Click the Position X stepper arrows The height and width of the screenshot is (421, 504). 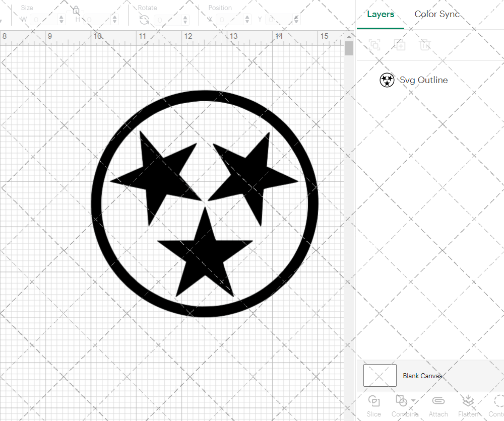247,20
